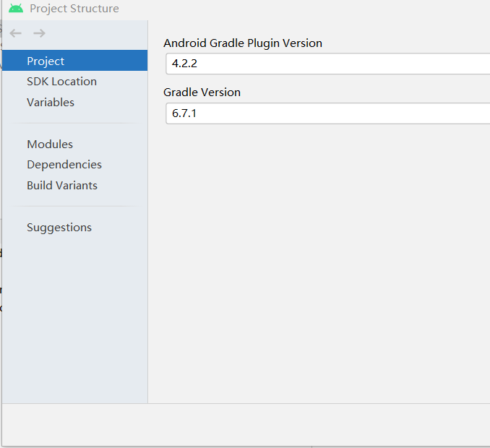Open the SDK Location section

(61, 82)
